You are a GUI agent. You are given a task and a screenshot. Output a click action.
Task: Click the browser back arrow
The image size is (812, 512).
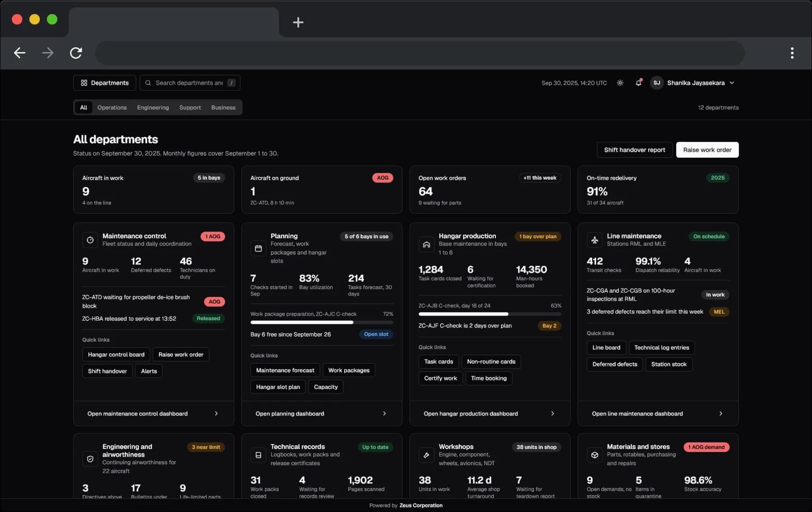tap(19, 53)
